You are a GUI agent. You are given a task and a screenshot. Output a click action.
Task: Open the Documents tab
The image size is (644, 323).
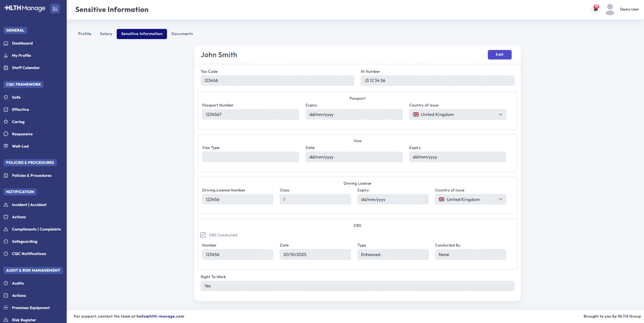coord(182,34)
